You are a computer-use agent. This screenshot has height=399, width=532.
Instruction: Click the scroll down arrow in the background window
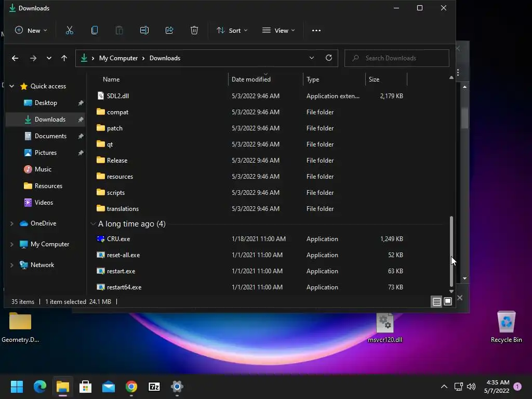click(465, 278)
